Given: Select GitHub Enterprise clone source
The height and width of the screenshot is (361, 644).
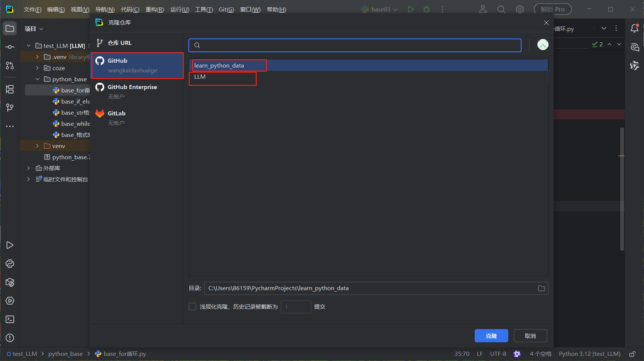Looking at the screenshot, I should [x=136, y=92].
